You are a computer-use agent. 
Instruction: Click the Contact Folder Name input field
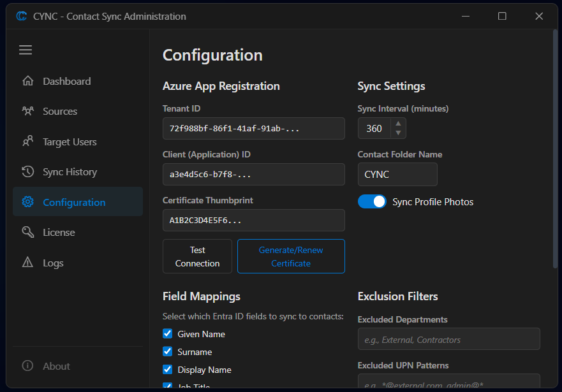(x=397, y=174)
